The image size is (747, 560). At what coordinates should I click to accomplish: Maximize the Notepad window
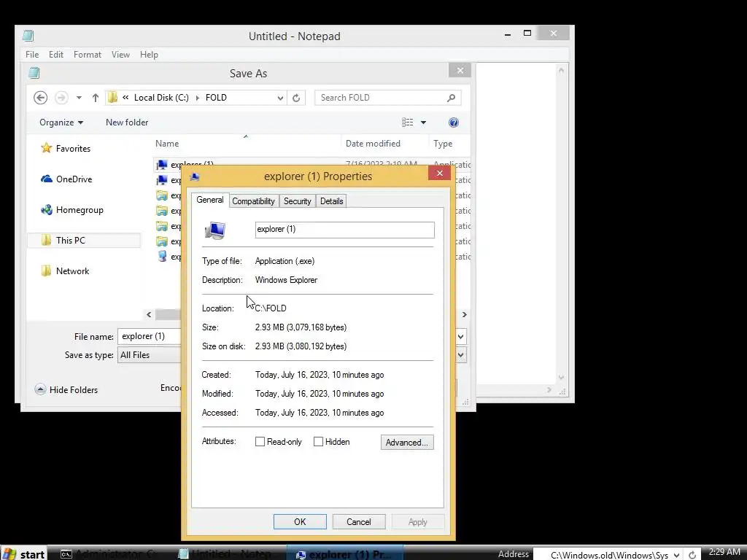527,34
